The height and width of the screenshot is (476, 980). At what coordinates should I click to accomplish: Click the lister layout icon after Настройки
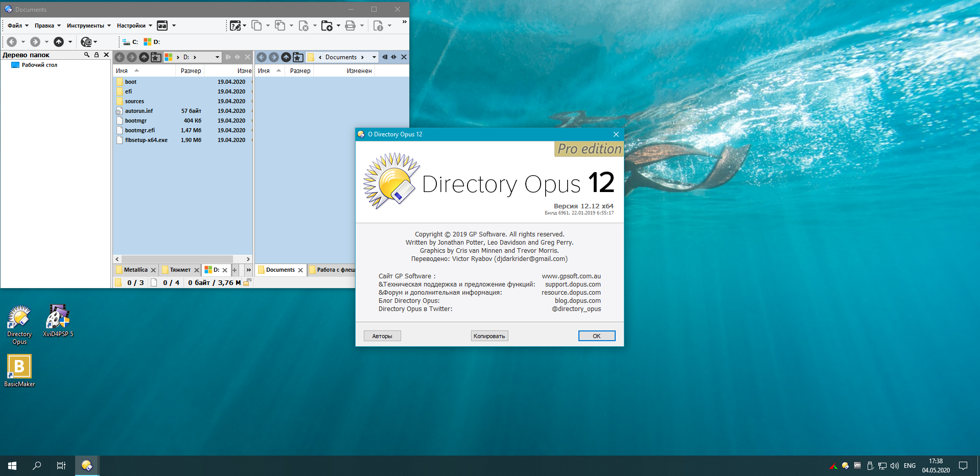tap(162, 26)
